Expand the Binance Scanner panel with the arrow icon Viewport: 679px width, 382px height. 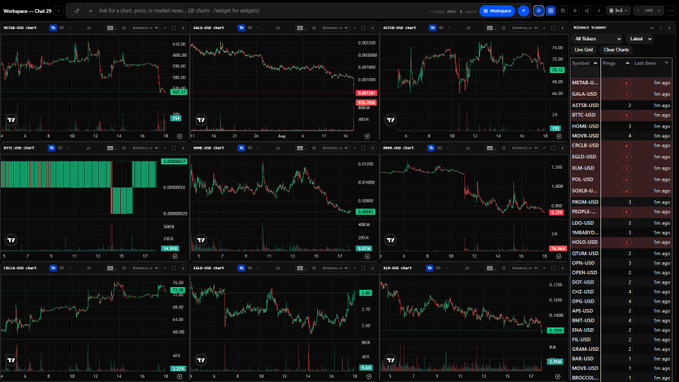[x=661, y=28]
